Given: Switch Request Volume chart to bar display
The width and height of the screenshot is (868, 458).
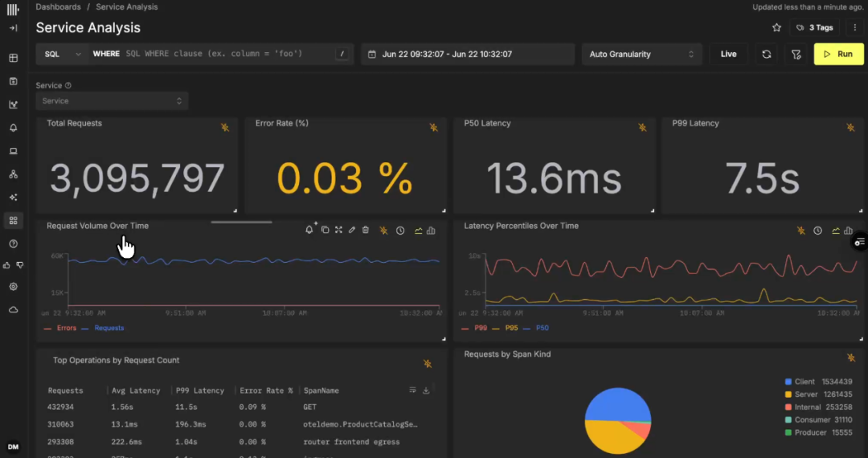Looking at the screenshot, I should pyautogui.click(x=431, y=230).
